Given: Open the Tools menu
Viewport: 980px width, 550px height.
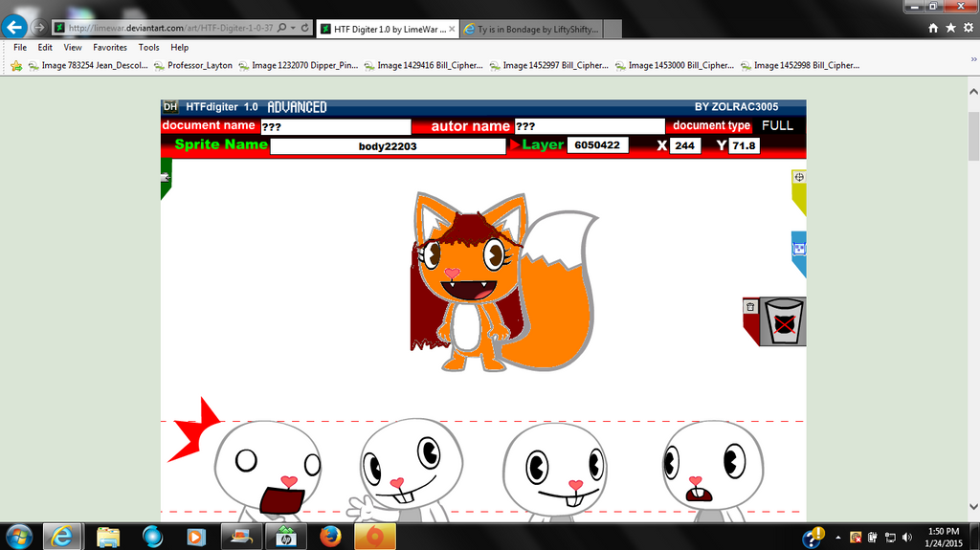Looking at the screenshot, I should pyautogui.click(x=148, y=48).
